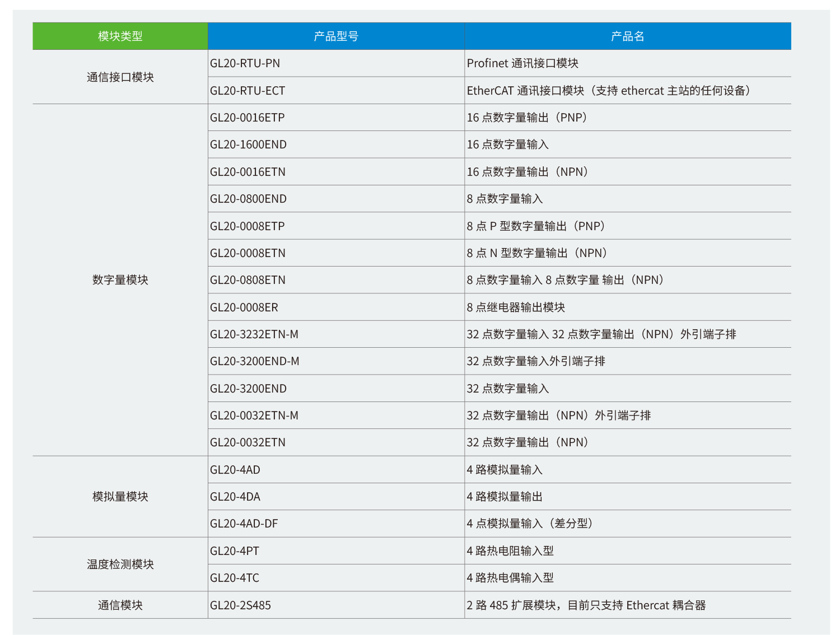840x635 pixels.
Task: Click the 通信接口模块 category cell
Action: (x=120, y=77)
